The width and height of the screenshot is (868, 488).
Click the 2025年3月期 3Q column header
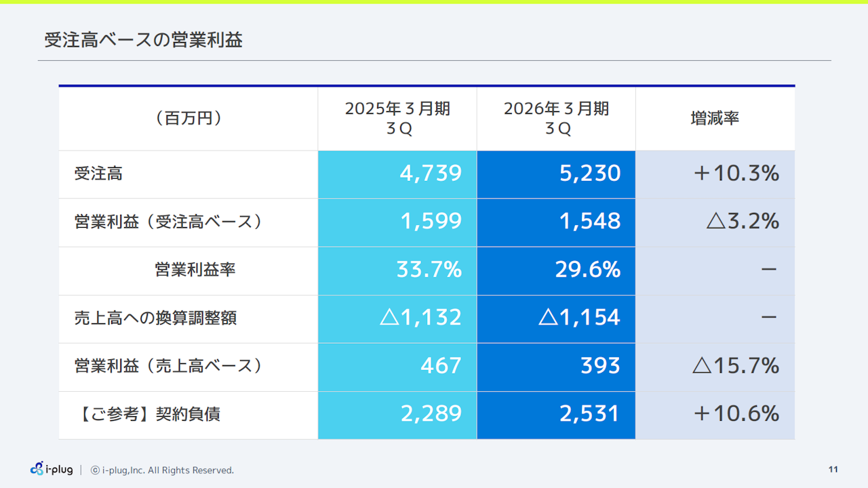pos(397,117)
